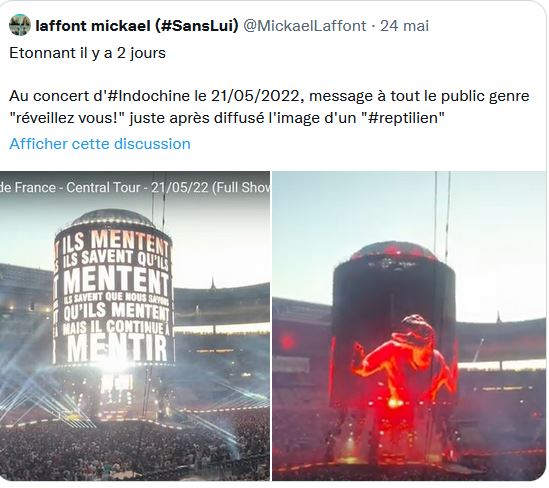This screenshot has width=549, height=488.
Task: Follow the #reptilien hashtag
Action: click(406, 118)
